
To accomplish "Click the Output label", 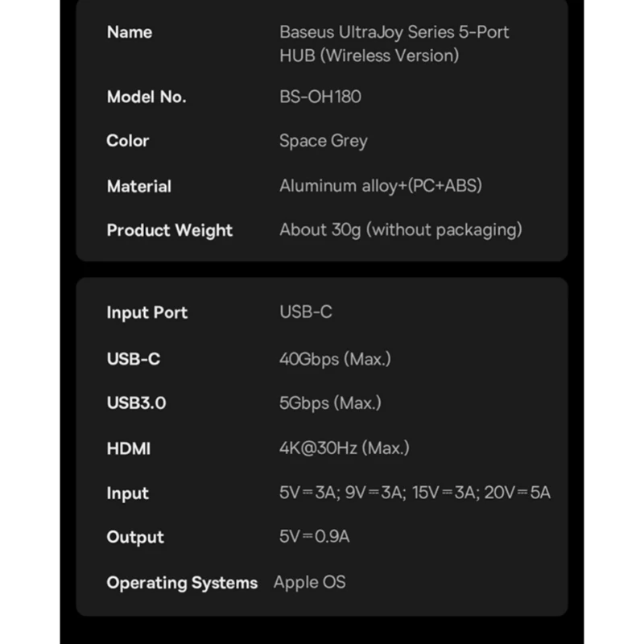I will click(x=134, y=537).
